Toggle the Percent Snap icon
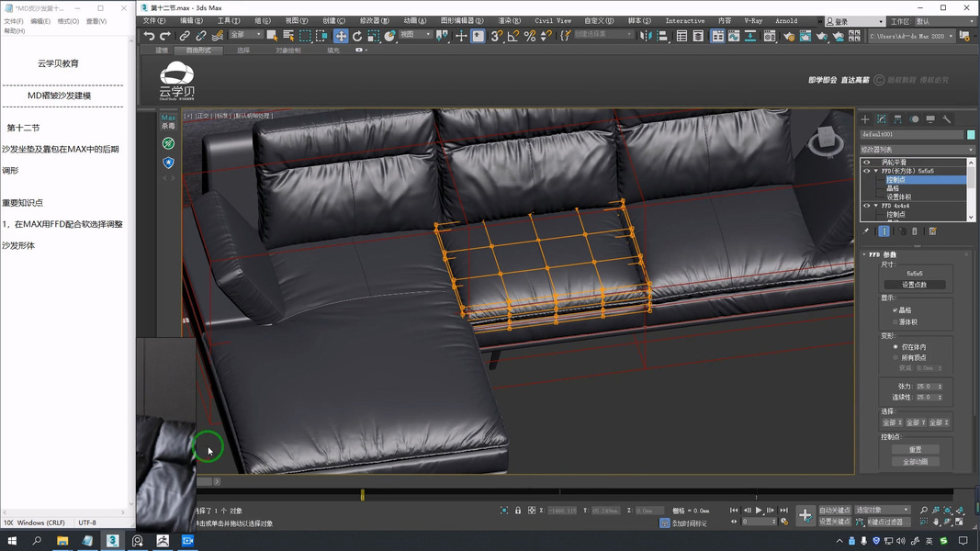This screenshot has width=980, height=551. [x=529, y=36]
